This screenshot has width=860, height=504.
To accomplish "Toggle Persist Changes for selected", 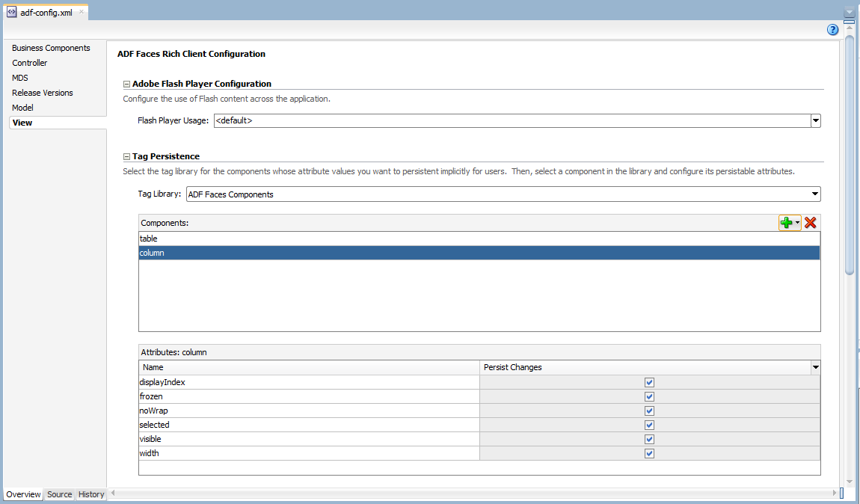I will click(649, 425).
